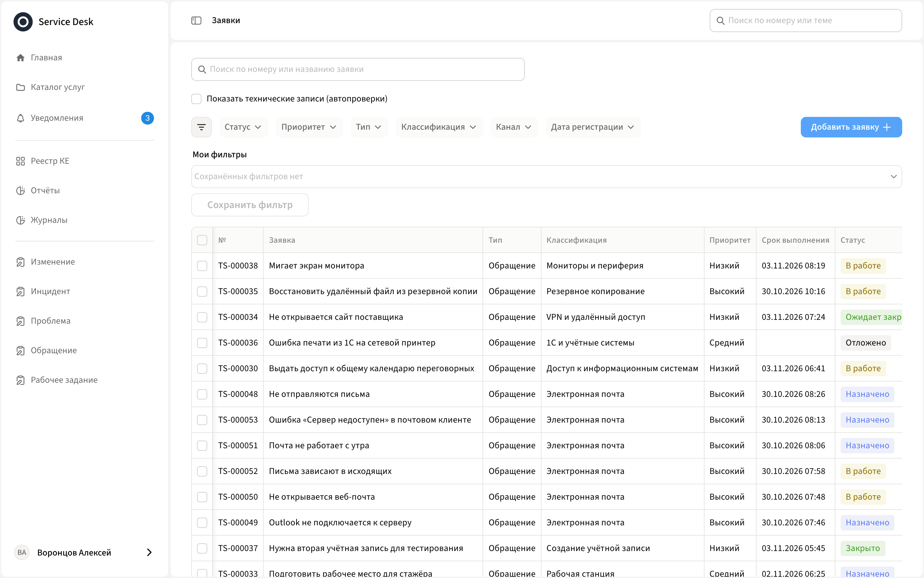
Task: Open the Приоритет filter dropdown
Action: 309,127
